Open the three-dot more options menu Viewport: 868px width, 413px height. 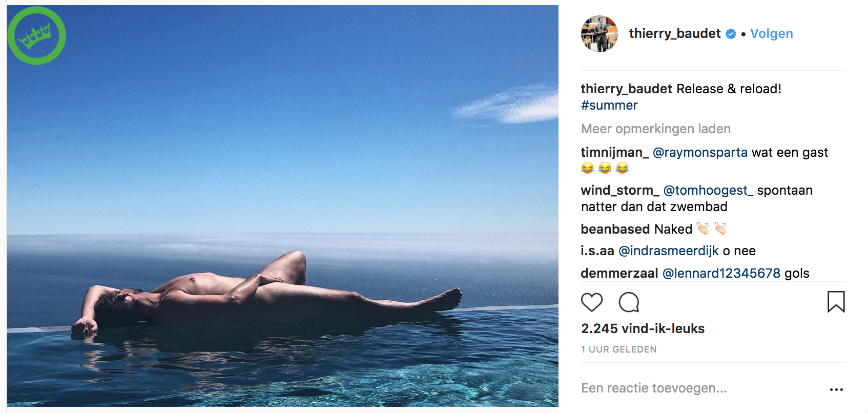point(836,389)
